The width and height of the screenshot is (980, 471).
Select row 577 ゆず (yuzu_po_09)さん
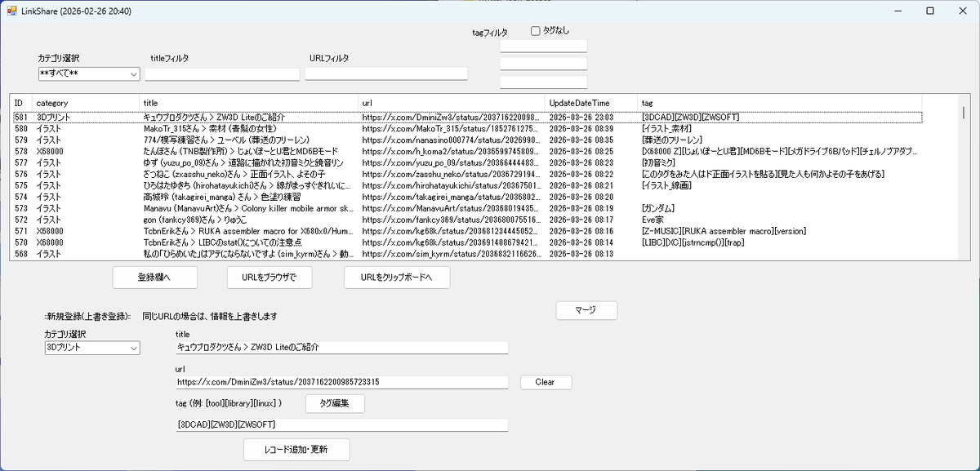tap(466, 163)
